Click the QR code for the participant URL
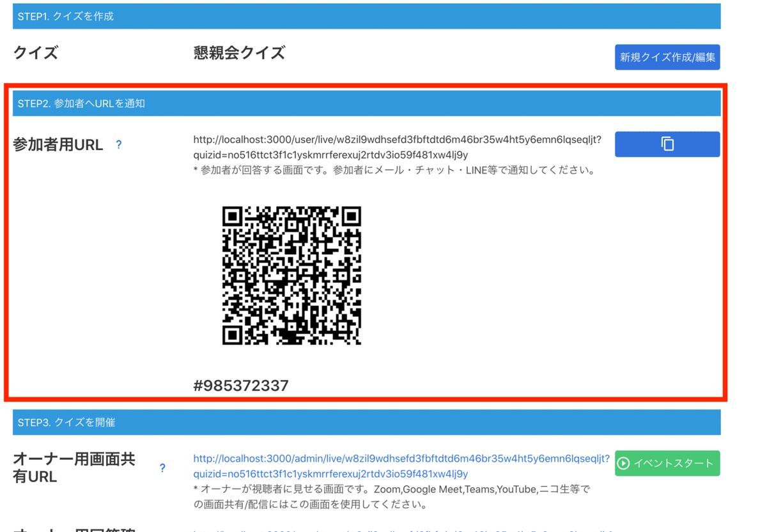 [x=292, y=277]
